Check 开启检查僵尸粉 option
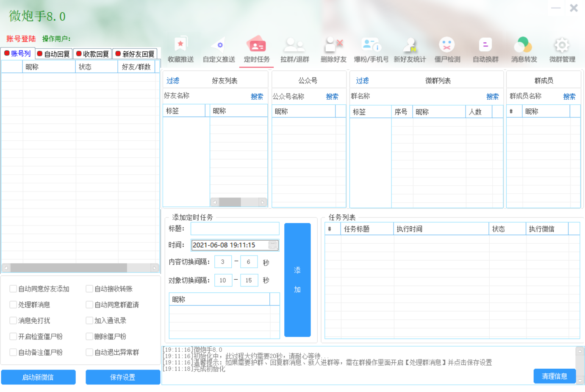 (x=13, y=336)
